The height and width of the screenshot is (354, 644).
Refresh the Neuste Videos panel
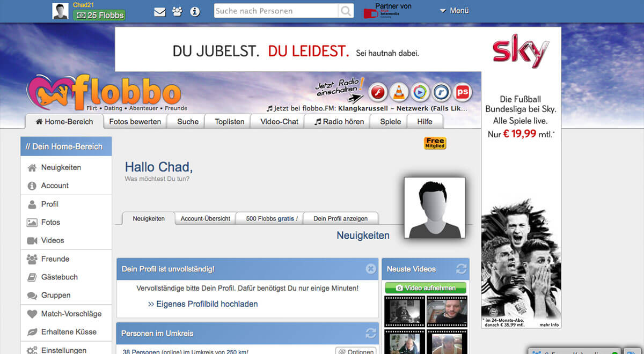(x=461, y=269)
